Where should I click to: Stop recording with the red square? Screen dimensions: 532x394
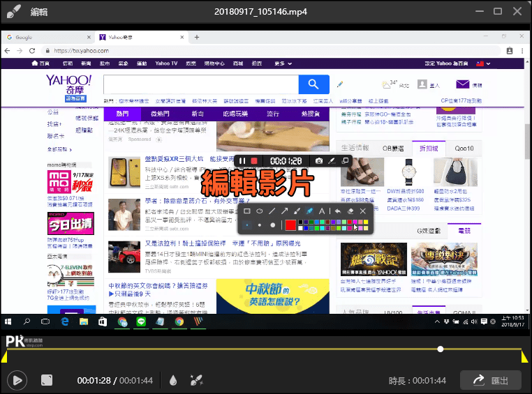254,161
